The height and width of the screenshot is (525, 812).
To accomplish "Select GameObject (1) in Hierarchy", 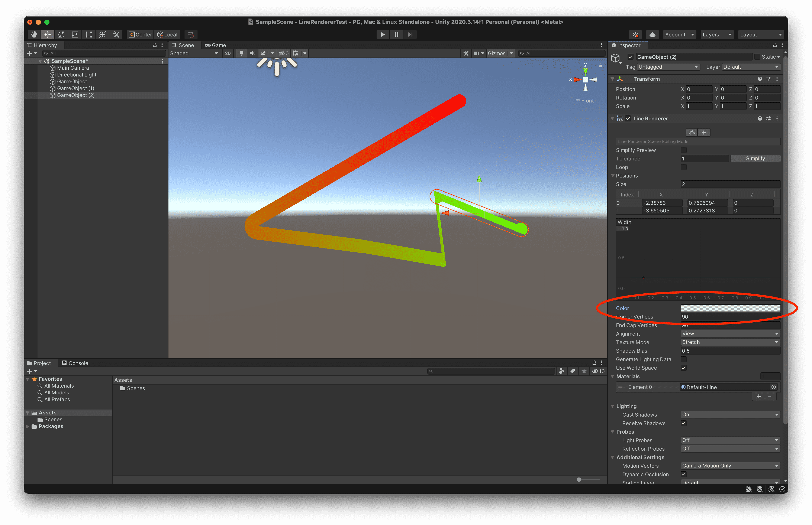I will [x=75, y=88].
